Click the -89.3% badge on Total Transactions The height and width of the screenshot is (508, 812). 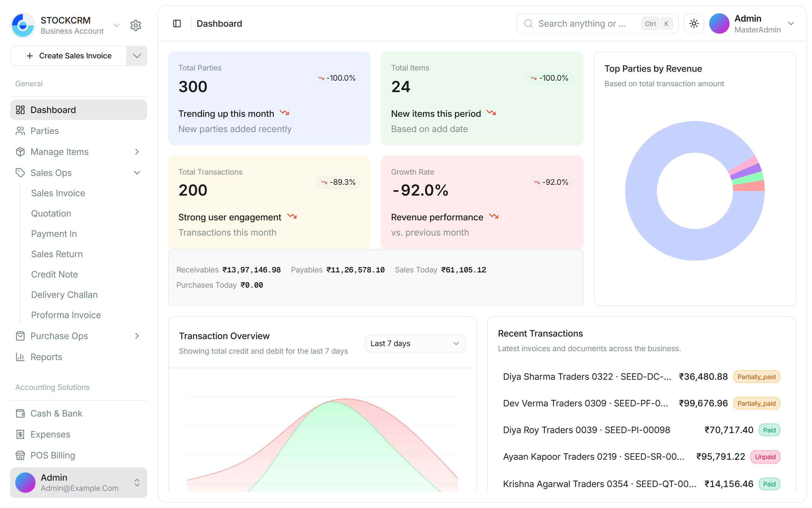point(338,182)
